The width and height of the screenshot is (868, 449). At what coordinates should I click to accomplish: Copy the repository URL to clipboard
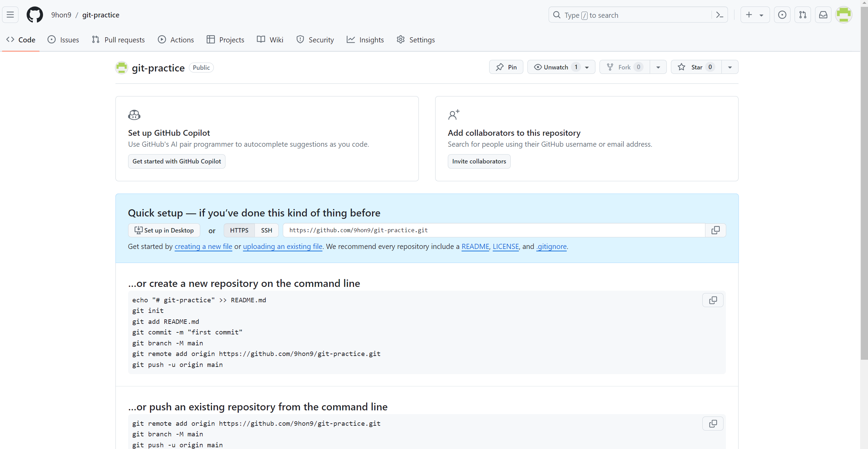tap(715, 230)
